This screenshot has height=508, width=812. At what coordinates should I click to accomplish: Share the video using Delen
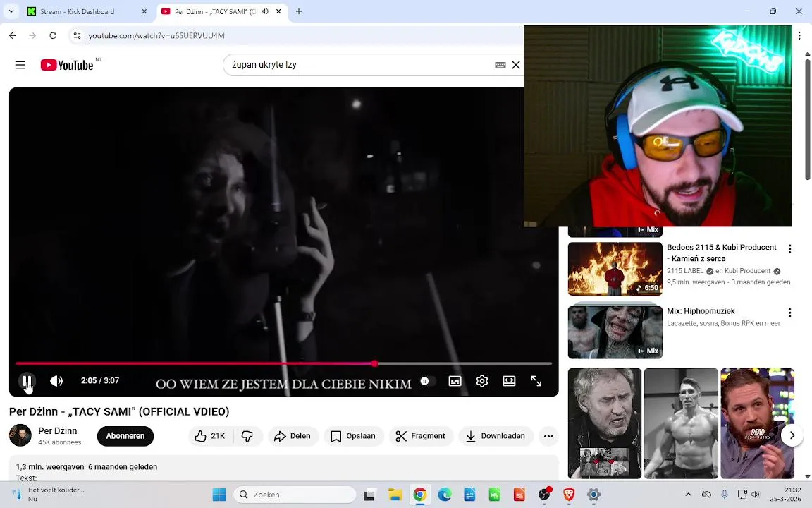[293, 436]
